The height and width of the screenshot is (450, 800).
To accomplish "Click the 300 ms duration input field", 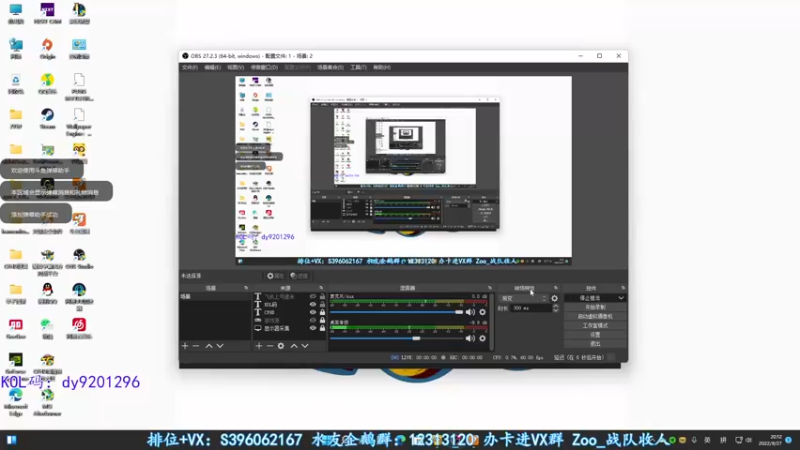I will [x=531, y=308].
